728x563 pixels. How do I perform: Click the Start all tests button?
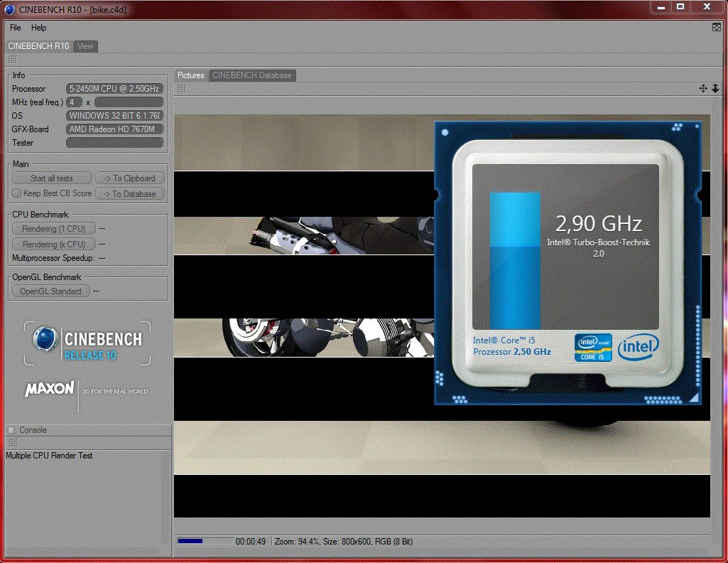click(x=52, y=178)
